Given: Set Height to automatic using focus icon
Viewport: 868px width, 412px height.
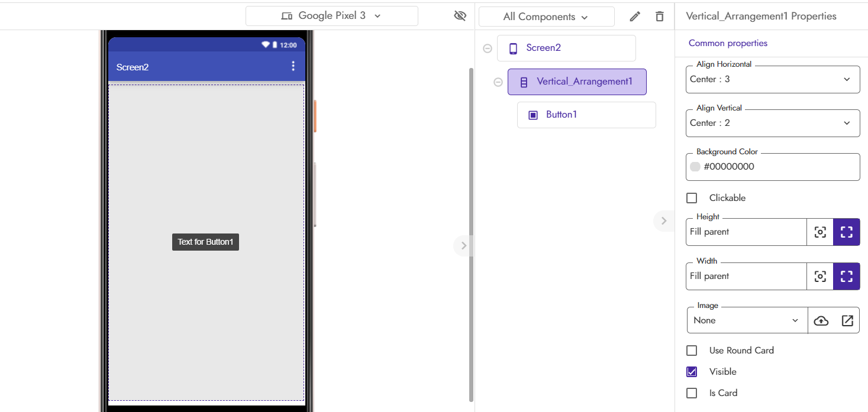Looking at the screenshot, I should (x=820, y=232).
